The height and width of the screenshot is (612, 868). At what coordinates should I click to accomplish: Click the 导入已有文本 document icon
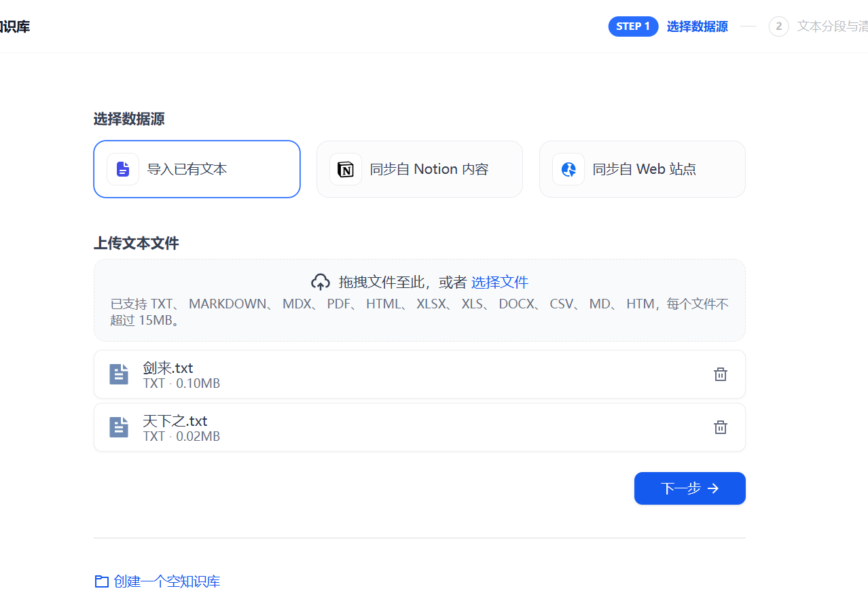point(123,169)
